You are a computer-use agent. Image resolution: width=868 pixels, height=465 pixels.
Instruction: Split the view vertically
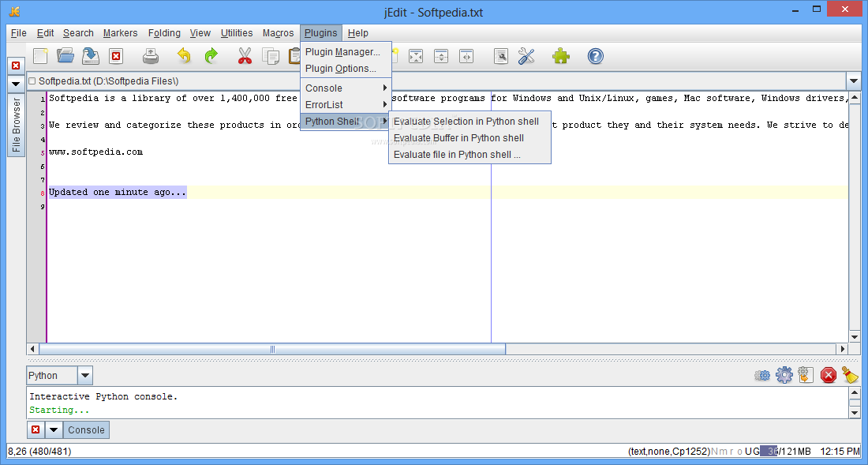coord(466,56)
